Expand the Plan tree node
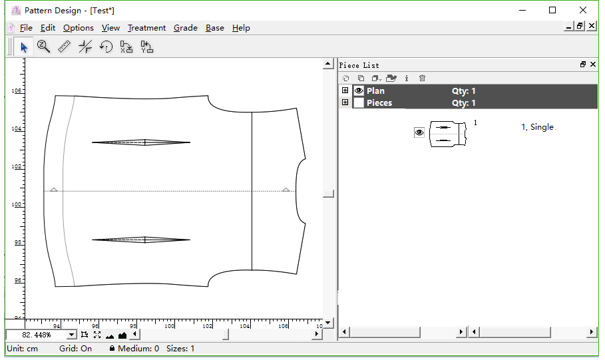The image size is (605, 364). click(x=345, y=91)
